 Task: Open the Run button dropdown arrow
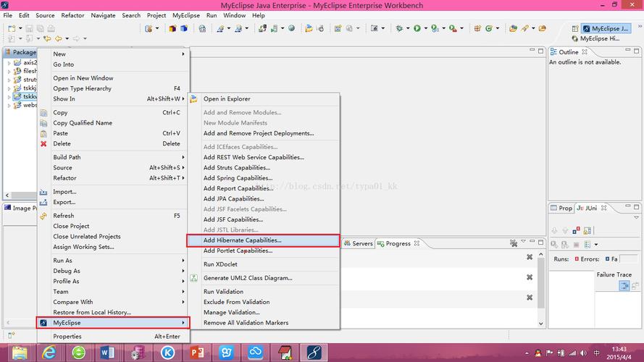[x=425, y=28]
